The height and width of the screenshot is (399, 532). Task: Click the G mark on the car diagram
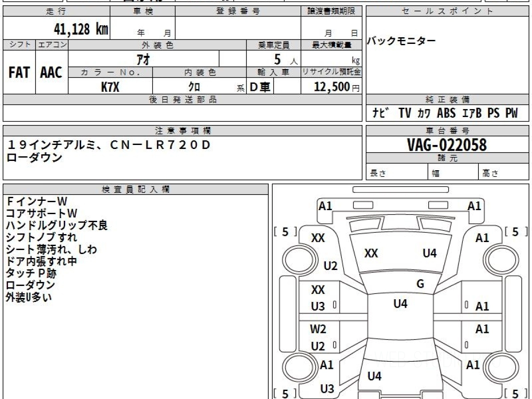420,284
